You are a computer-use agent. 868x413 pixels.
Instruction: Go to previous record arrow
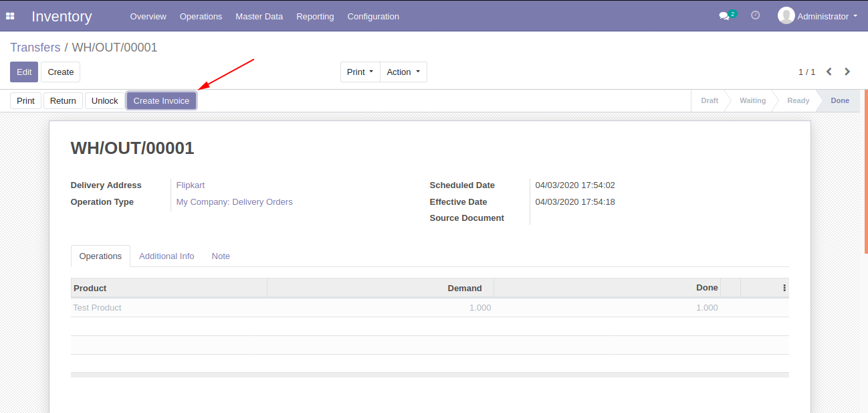coord(829,72)
